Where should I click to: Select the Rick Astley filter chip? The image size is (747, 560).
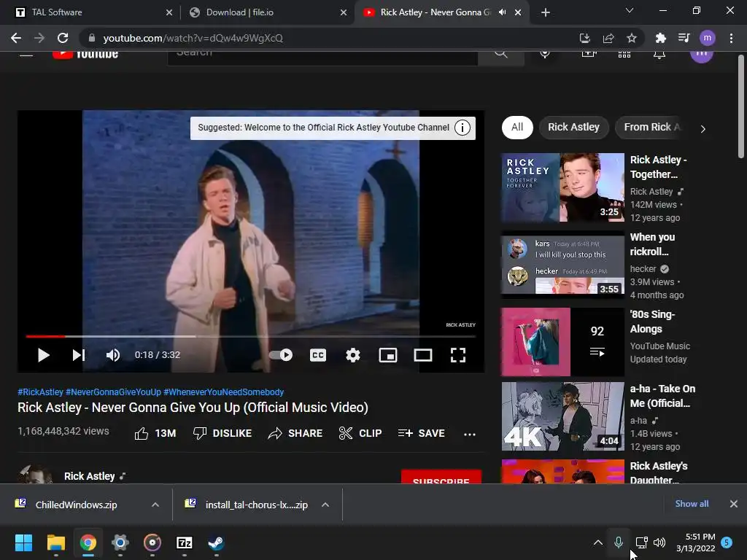coord(573,127)
